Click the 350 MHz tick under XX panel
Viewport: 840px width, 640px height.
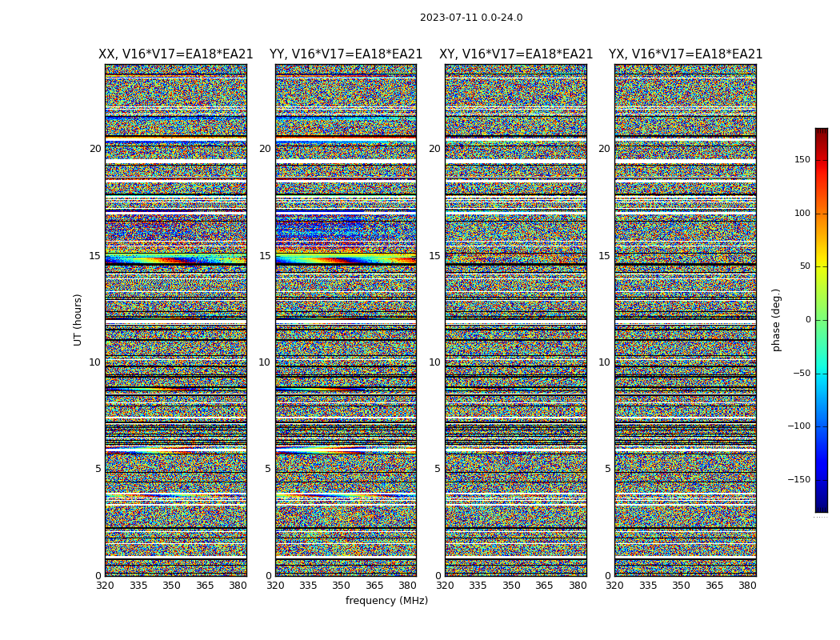[171, 586]
